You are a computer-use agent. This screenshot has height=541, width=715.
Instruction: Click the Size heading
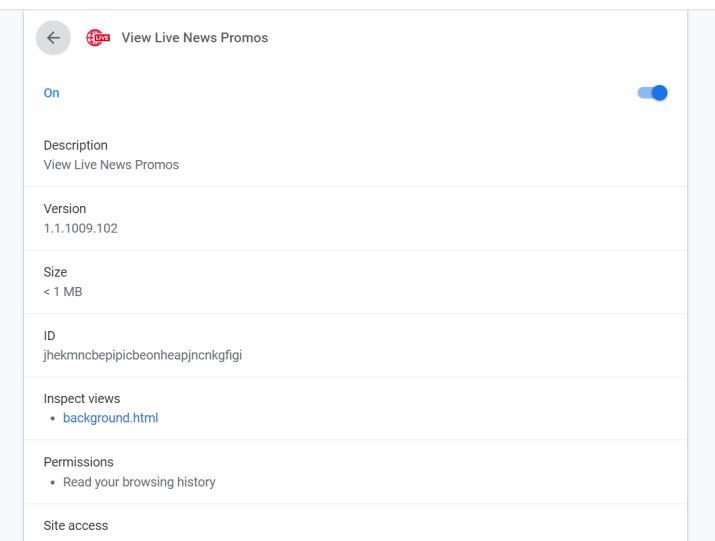pos(55,272)
